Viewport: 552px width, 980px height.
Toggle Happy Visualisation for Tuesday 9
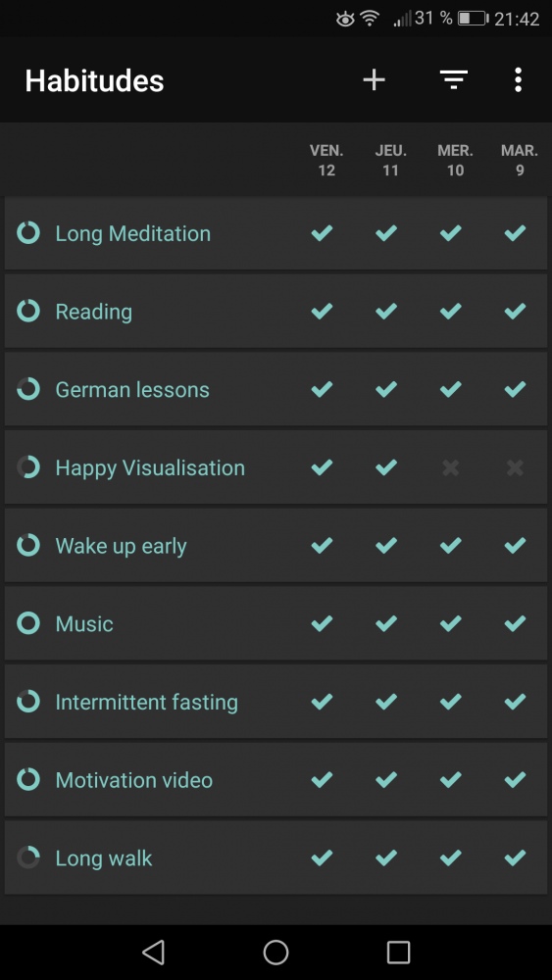[515, 467]
